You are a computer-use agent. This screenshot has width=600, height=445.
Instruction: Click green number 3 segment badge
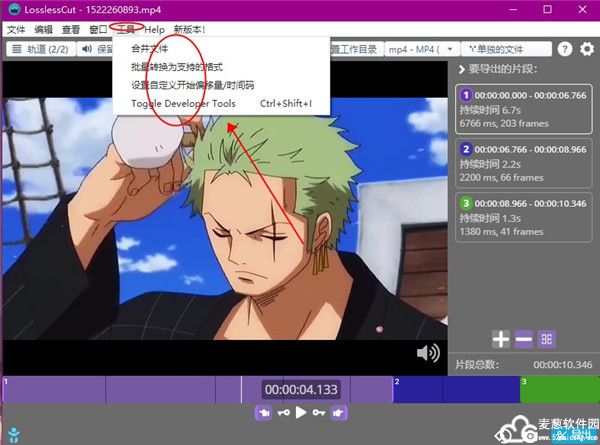[x=466, y=203]
